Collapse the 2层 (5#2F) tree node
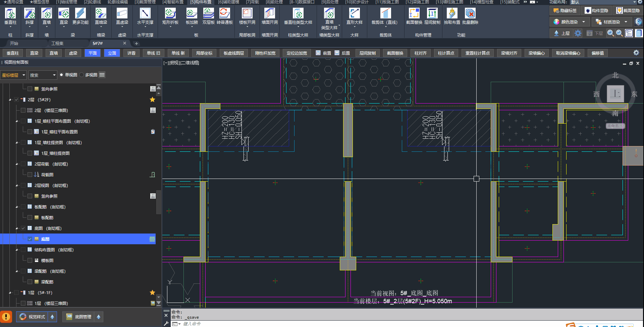Image resolution: width=644 pixels, height=327 pixels. [x=10, y=100]
